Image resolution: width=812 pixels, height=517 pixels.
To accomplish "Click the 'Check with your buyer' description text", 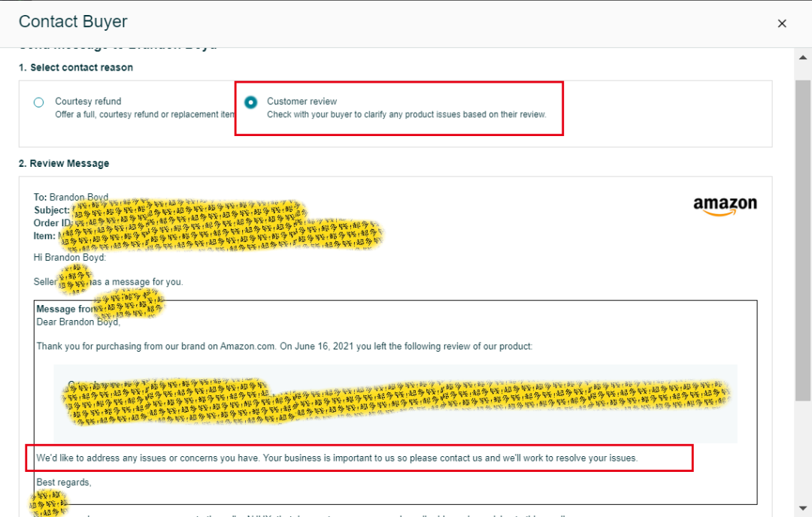I will 407,114.
